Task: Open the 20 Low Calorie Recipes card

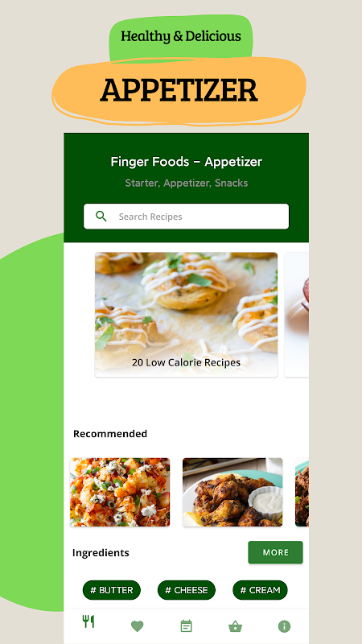Action: [187, 315]
